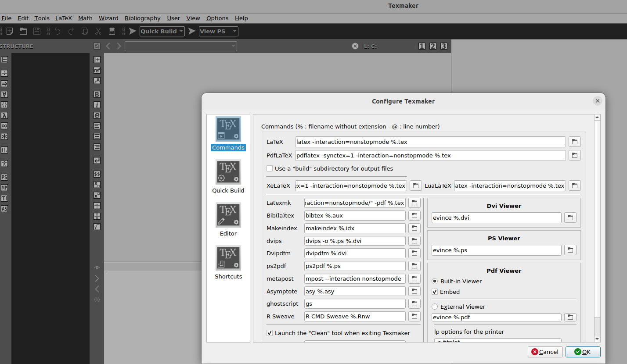Select the Built-in Viewer radio button
Image resolution: width=627 pixels, height=364 pixels.
click(x=435, y=281)
